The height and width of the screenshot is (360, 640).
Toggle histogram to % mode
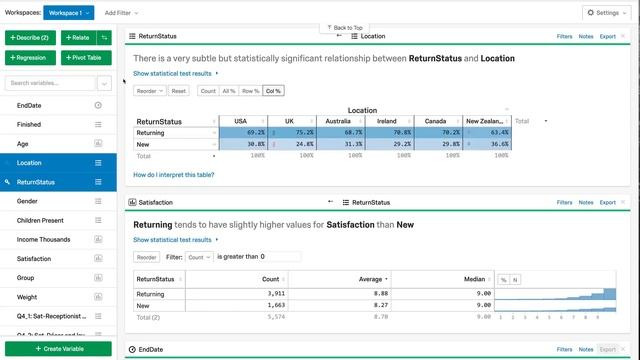[503, 280]
